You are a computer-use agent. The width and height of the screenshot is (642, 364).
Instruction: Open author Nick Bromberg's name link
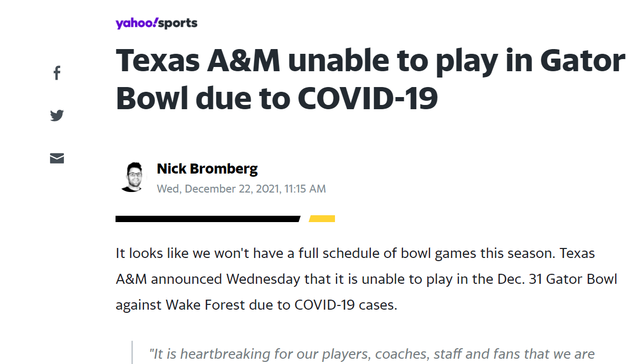click(207, 169)
